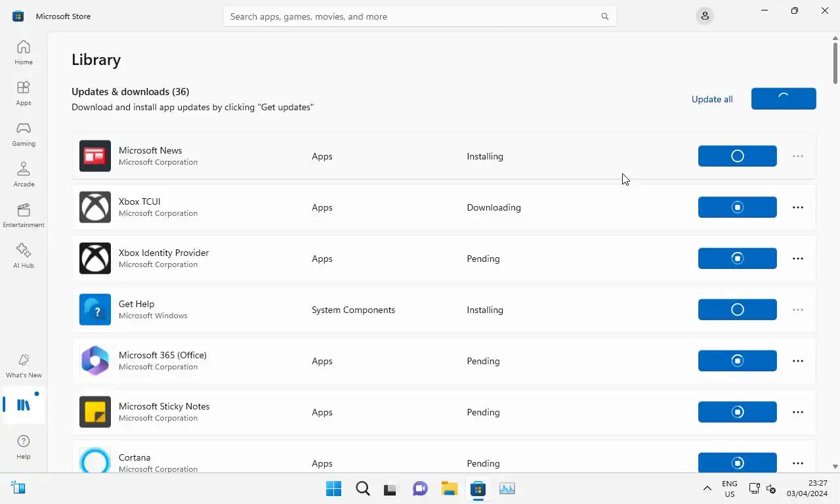Cancel pending Cortana update
Viewport: 840px width, 504px height.
click(738, 463)
